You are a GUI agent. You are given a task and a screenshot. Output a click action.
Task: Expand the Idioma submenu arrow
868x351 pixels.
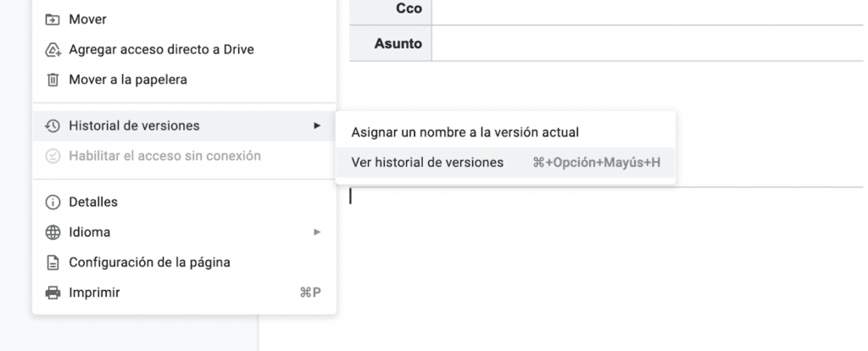click(317, 232)
